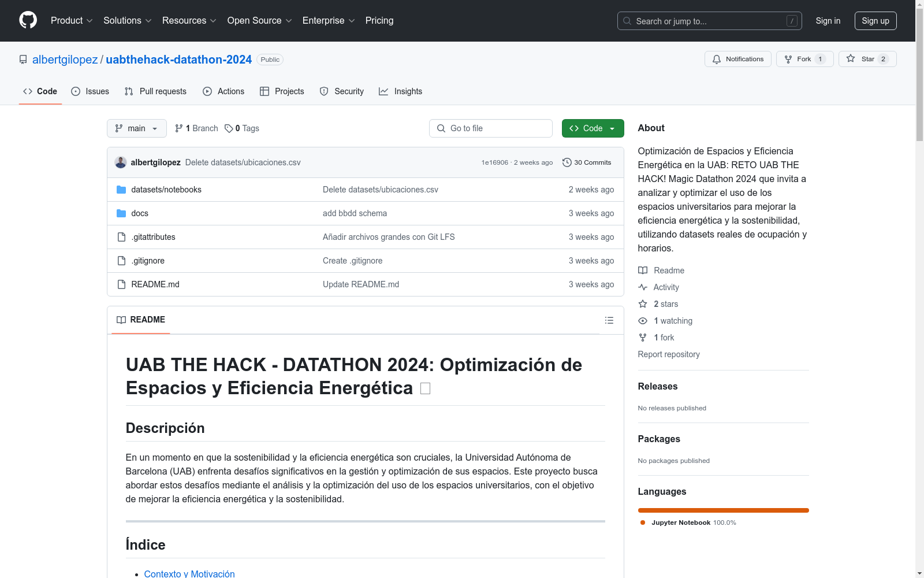Click the tag icon next to 0 Tags
The height and width of the screenshot is (578, 924).
[x=229, y=128]
